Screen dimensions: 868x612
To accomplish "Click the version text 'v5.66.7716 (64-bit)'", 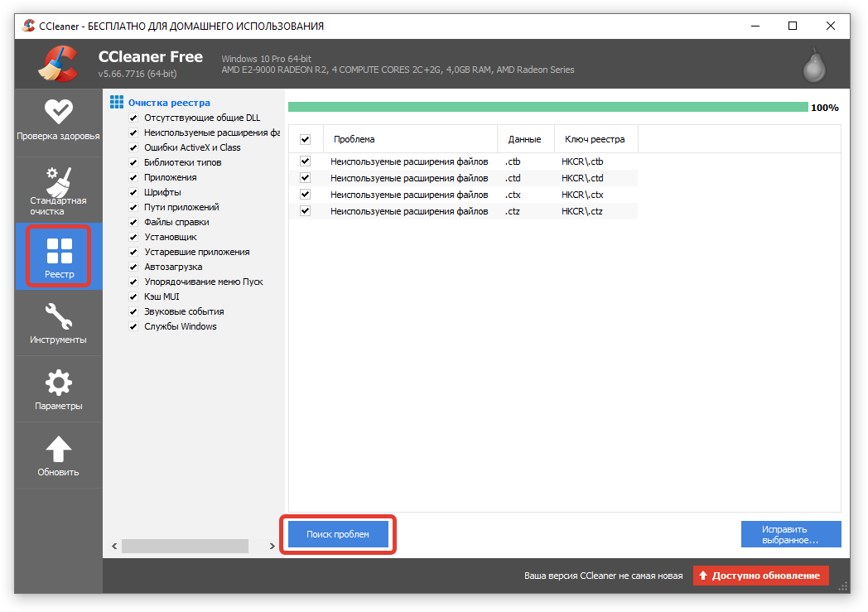I will tap(137, 74).
